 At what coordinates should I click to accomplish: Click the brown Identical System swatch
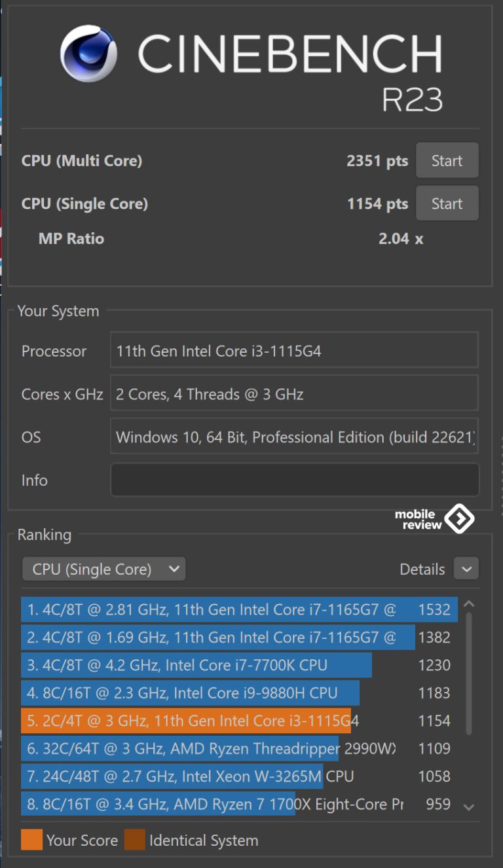point(134,840)
